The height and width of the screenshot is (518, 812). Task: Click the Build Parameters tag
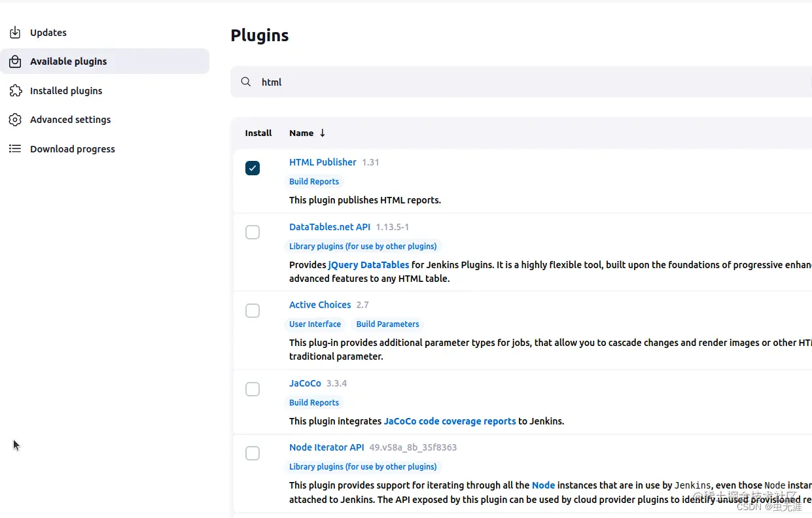point(387,324)
